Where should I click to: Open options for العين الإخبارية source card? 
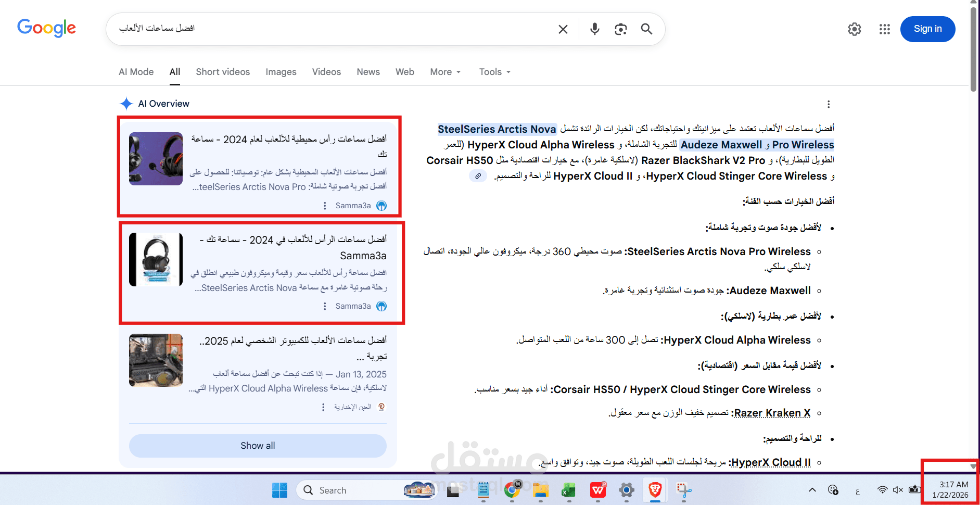pos(323,407)
